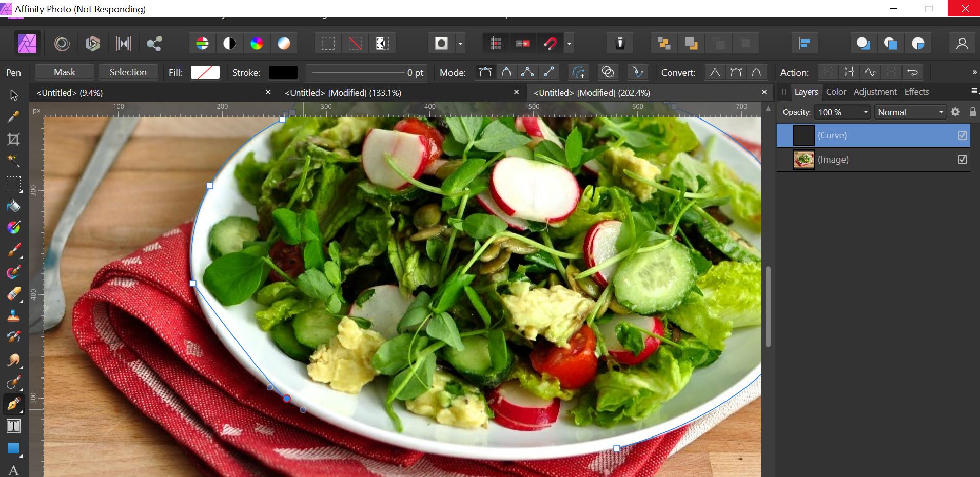This screenshot has width=980, height=477.
Task: Select Polygon Mode drawing option
Action: click(527, 72)
